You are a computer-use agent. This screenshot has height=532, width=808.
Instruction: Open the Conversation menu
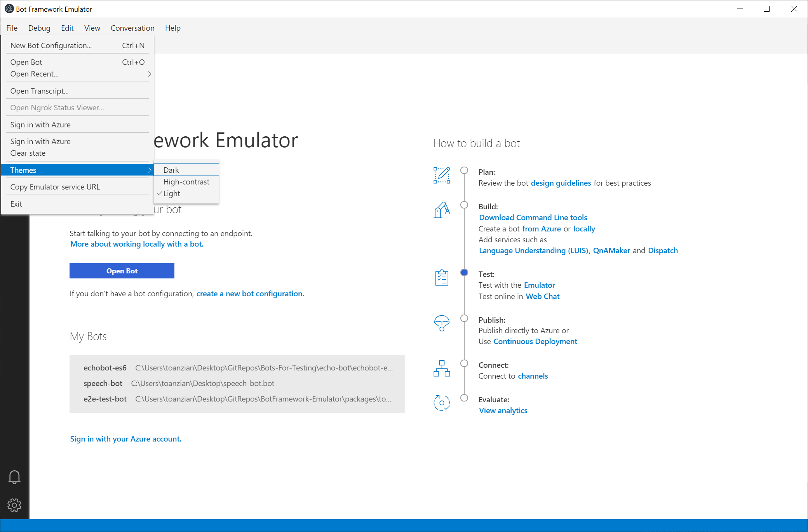coord(132,28)
